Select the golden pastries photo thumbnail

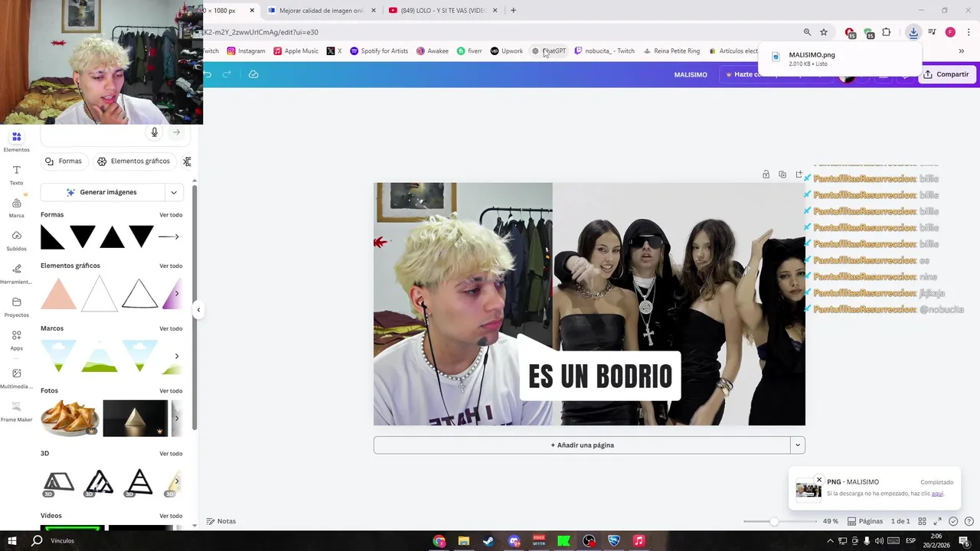(70, 418)
